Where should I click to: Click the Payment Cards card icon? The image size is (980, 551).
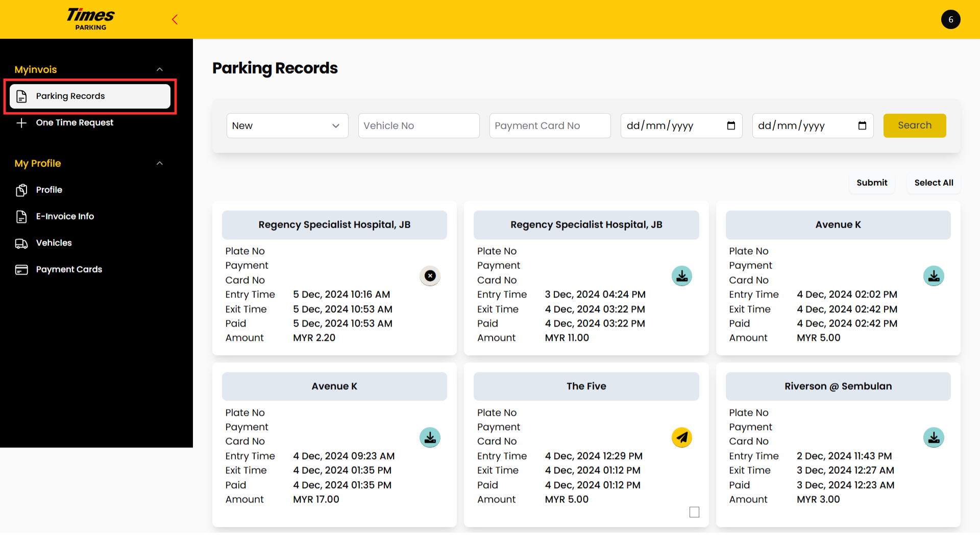21,269
